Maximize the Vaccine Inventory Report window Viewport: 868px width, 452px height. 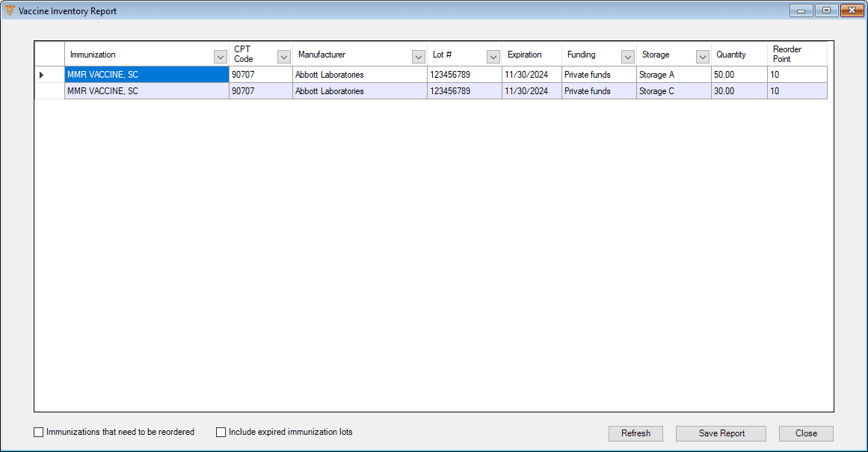pos(826,10)
